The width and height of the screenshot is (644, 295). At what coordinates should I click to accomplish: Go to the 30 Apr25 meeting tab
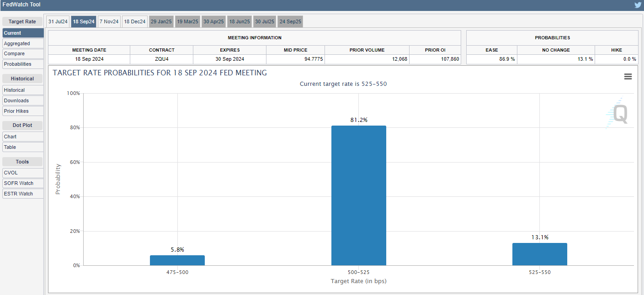click(213, 21)
